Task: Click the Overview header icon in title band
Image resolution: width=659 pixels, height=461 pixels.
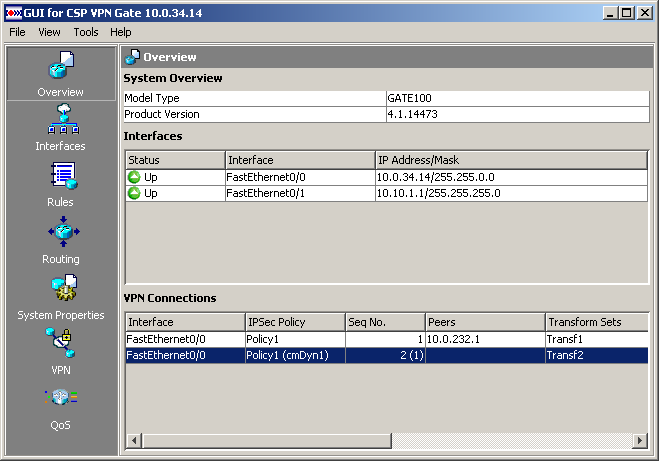Action: point(132,57)
